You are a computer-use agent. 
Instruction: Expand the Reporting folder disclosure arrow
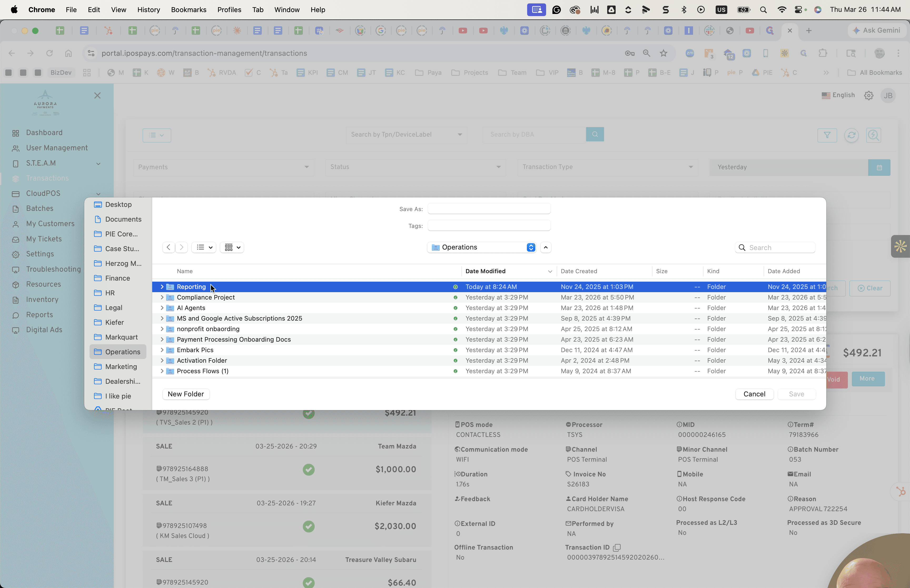162,287
